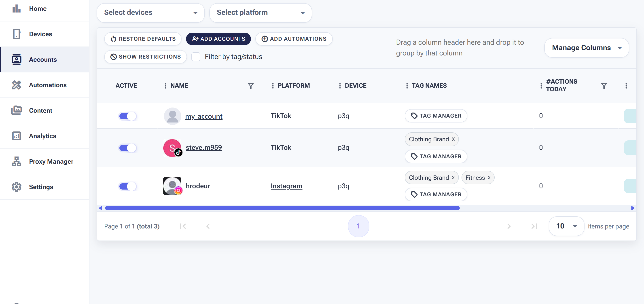Click the horizontal table scrollbar
The height and width of the screenshot is (304, 644).
coord(282,208)
